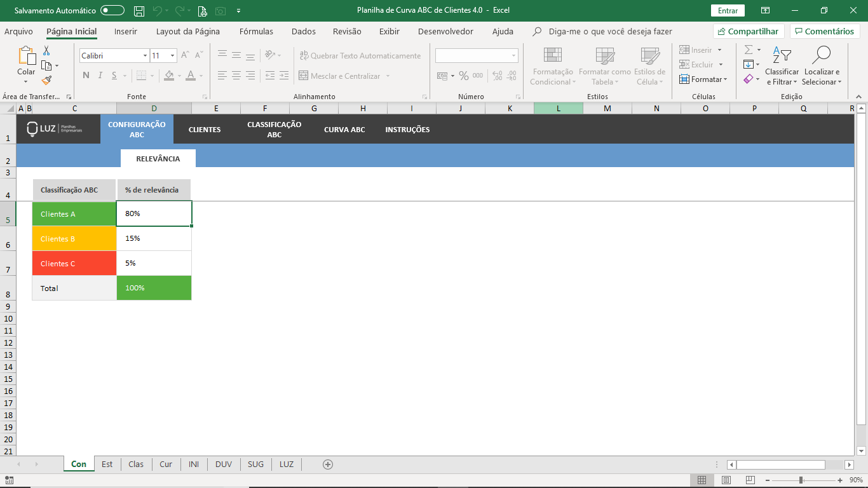Click the Compartilhar button
868x488 pixels.
748,31
